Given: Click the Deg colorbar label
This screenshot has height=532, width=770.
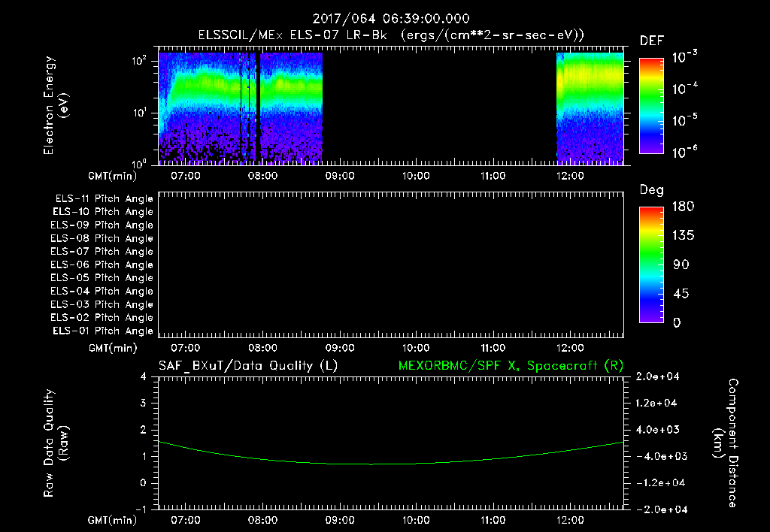Looking at the screenshot, I should [652, 190].
